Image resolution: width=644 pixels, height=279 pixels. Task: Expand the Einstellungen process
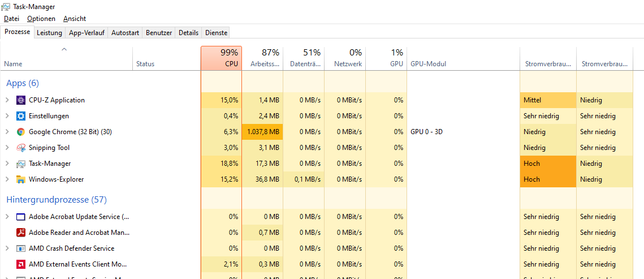click(x=7, y=116)
